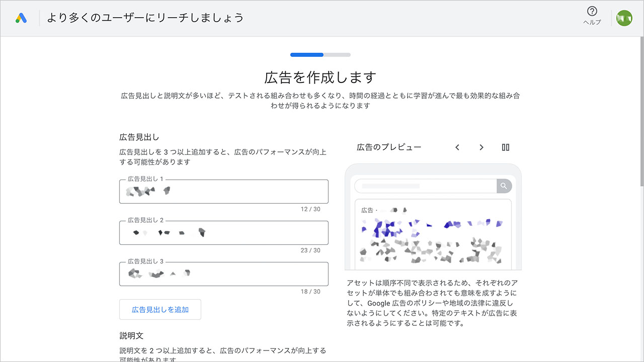Viewport: 644px width, 362px height.
Task: Click the question mark inside the circle icon
Action: tap(591, 12)
